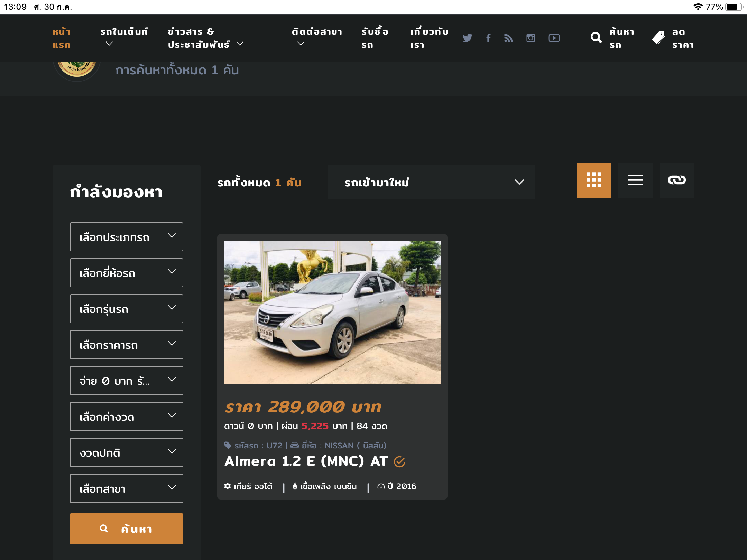Image resolution: width=747 pixels, height=560 pixels.
Task: Click the RSS feed icon
Action: [508, 38]
